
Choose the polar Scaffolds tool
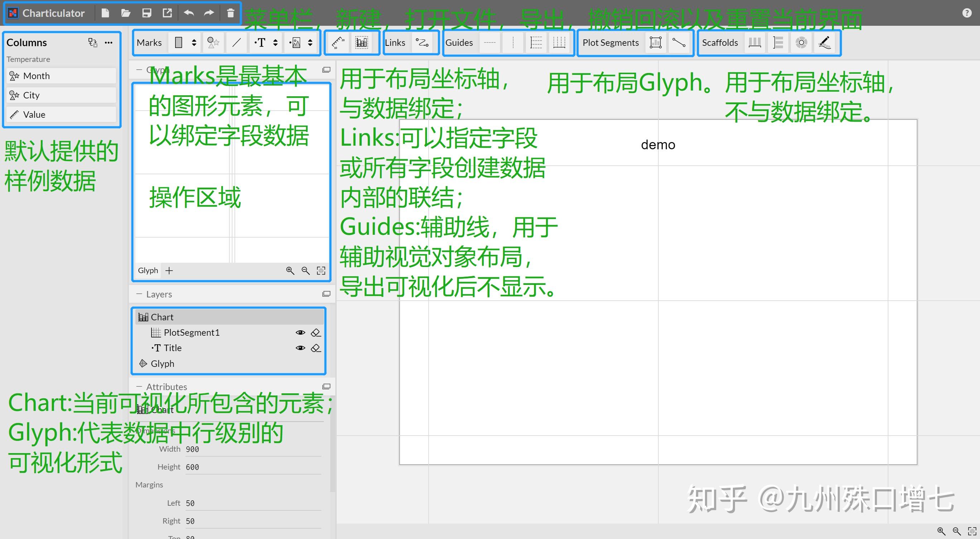click(x=801, y=43)
